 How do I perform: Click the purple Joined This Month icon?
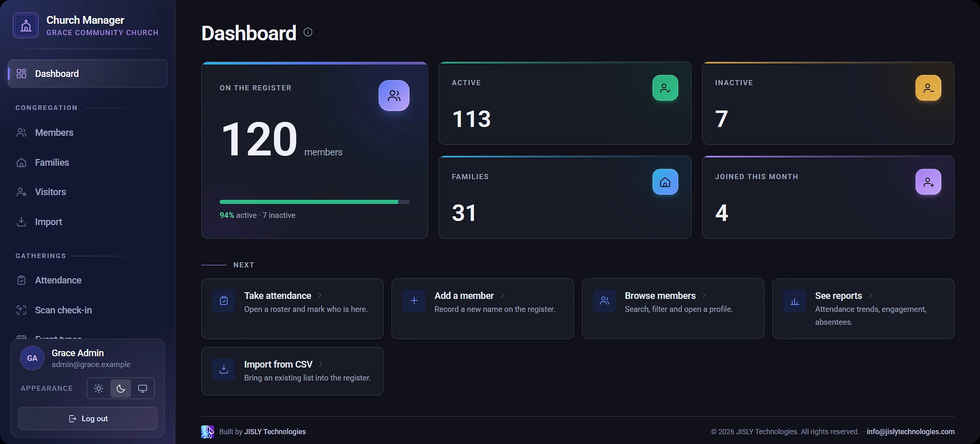928,182
